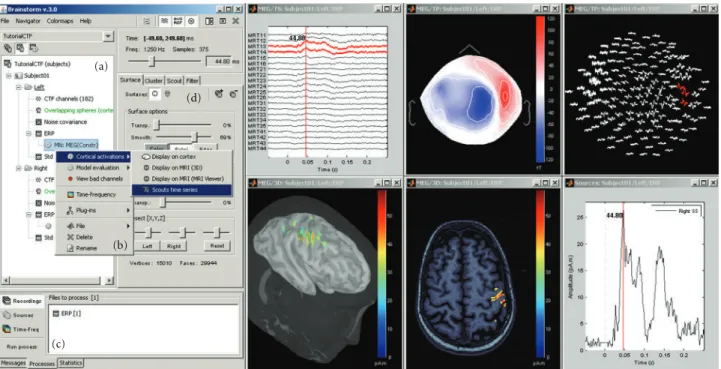Click the Run process button
This screenshot has width=721, height=369.
pyautogui.click(x=22, y=346)
